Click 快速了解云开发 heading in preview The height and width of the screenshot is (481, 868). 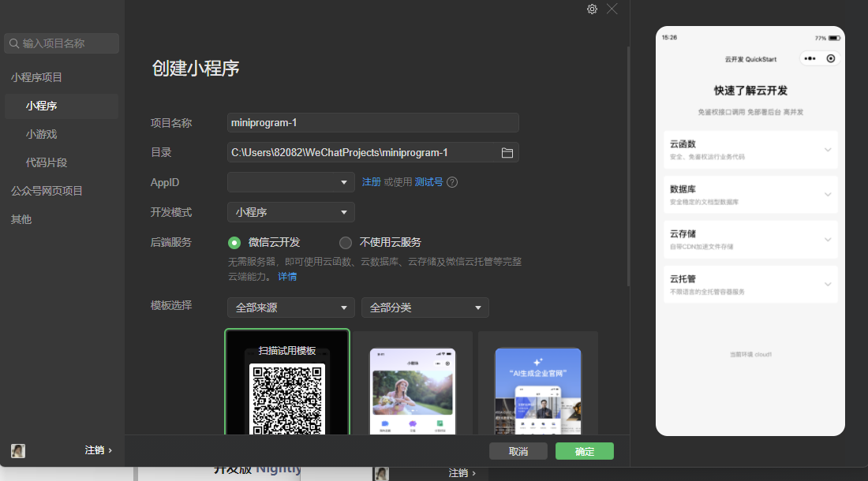pos(750,91)
